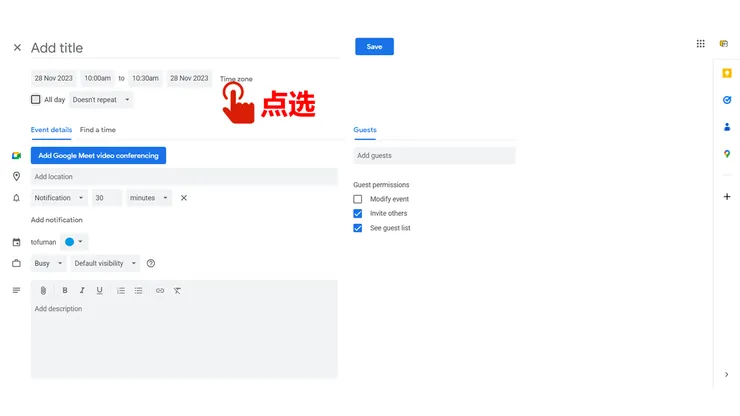
Task: Attach a file with paperclip icon
Action: coord(43,291)
